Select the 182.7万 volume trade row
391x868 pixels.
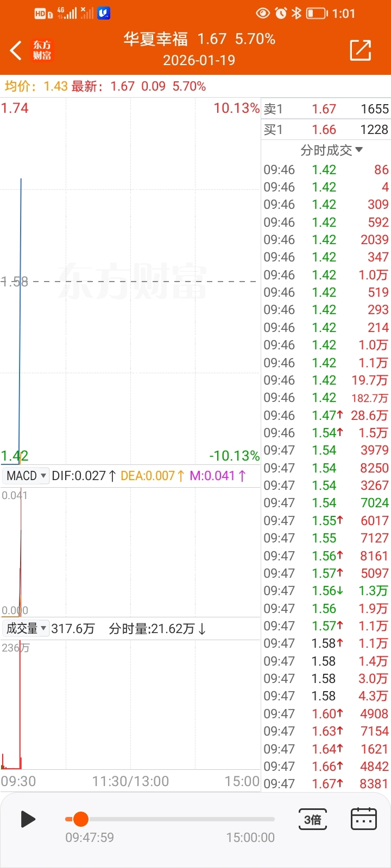[326, 398]
